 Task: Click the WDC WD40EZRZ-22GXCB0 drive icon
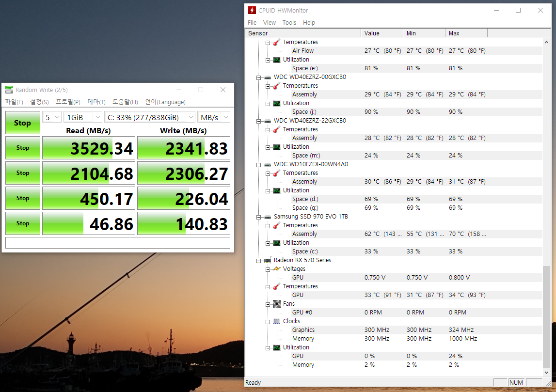[268, 121]
